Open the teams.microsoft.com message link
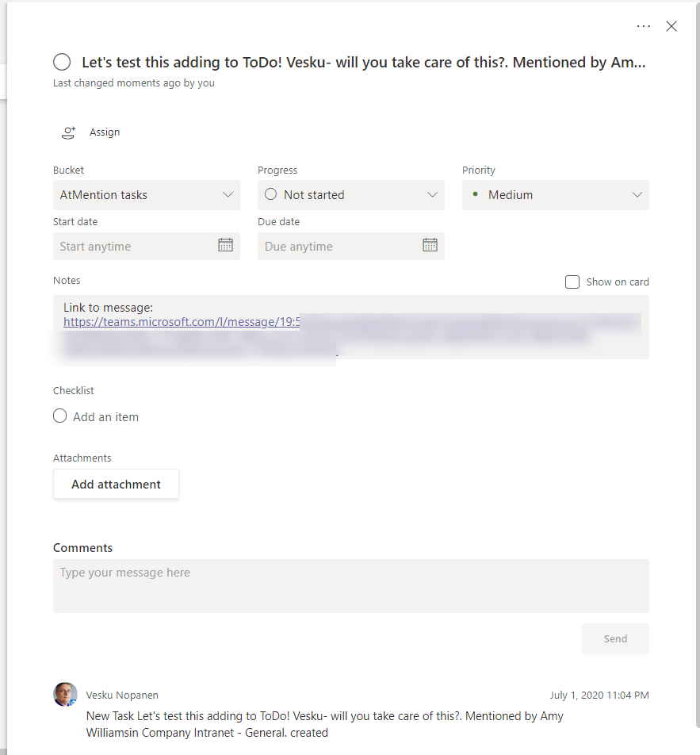Viewport: 700px width, 755px height. point(182,322)
